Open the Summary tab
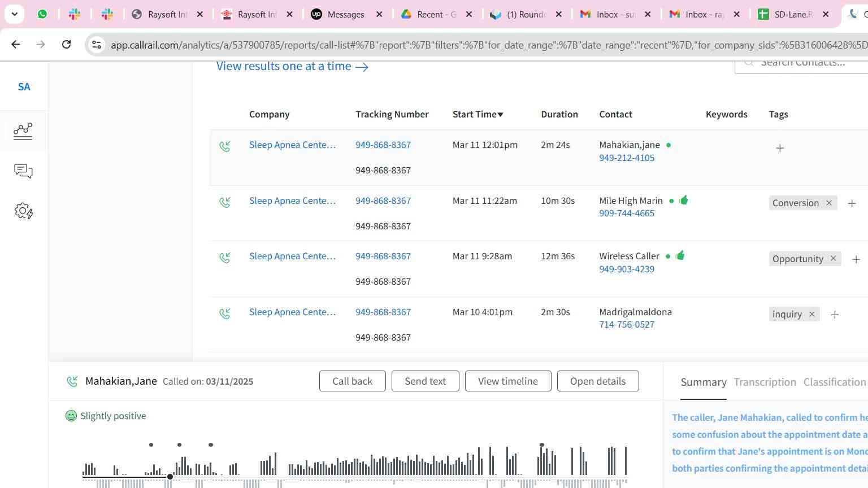 coord(704,382)
